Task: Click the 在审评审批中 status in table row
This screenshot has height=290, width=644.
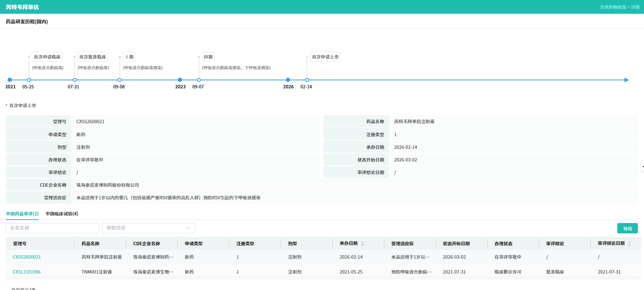Action: click(x=508, y=257)
